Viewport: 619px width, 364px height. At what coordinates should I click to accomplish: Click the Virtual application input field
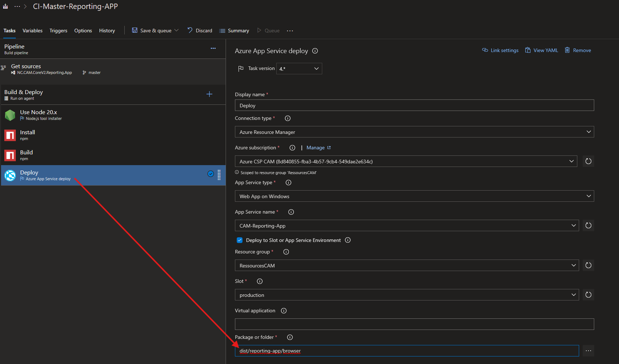point(414,324)
